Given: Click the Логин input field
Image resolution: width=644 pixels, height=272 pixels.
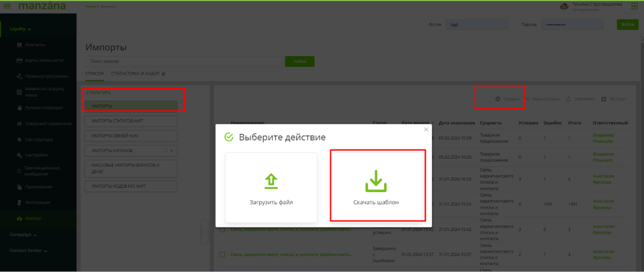Looking at the screenshot, I should (469, 25).
